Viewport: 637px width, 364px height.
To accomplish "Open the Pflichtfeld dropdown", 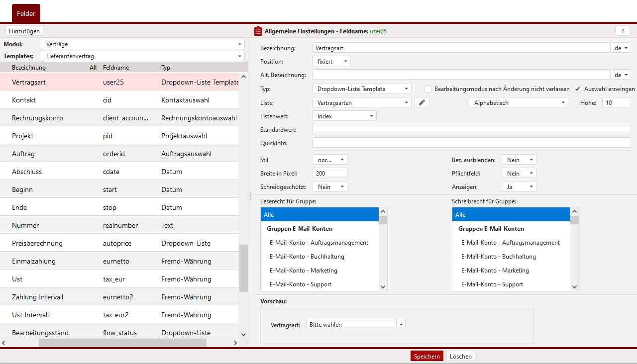I will (519, 174).
